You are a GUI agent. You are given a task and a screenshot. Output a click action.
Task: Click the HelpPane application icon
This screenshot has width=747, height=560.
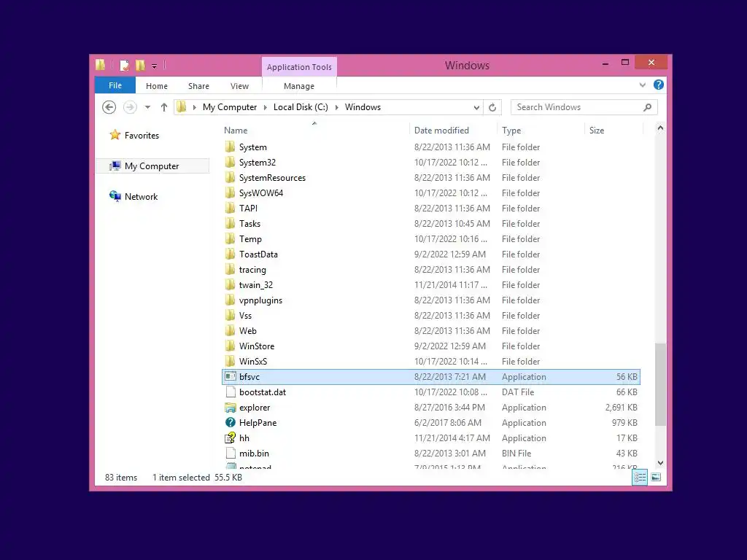click(231, 422)
